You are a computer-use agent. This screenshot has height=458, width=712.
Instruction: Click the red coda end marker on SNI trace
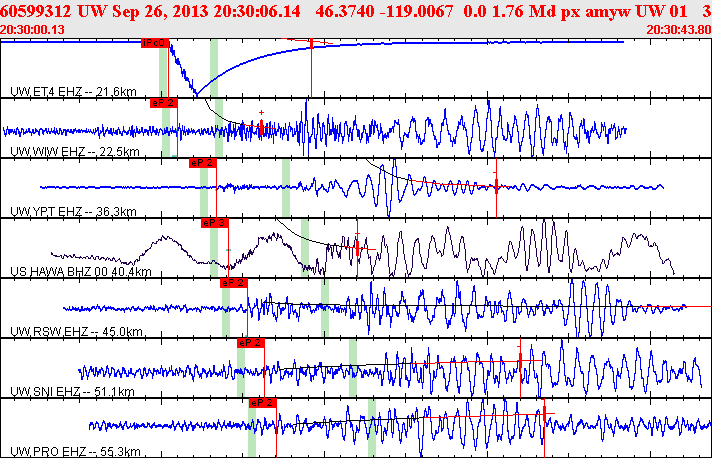click(x=520, y=360)
